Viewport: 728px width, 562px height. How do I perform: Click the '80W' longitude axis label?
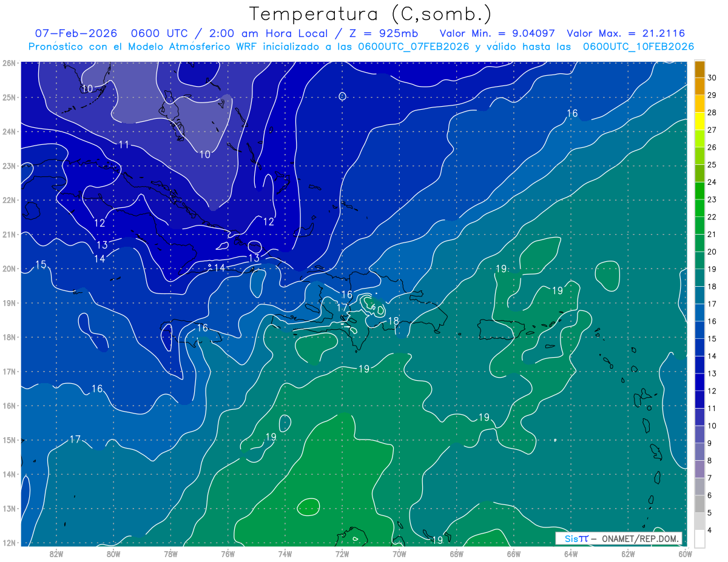click(113, 553)
